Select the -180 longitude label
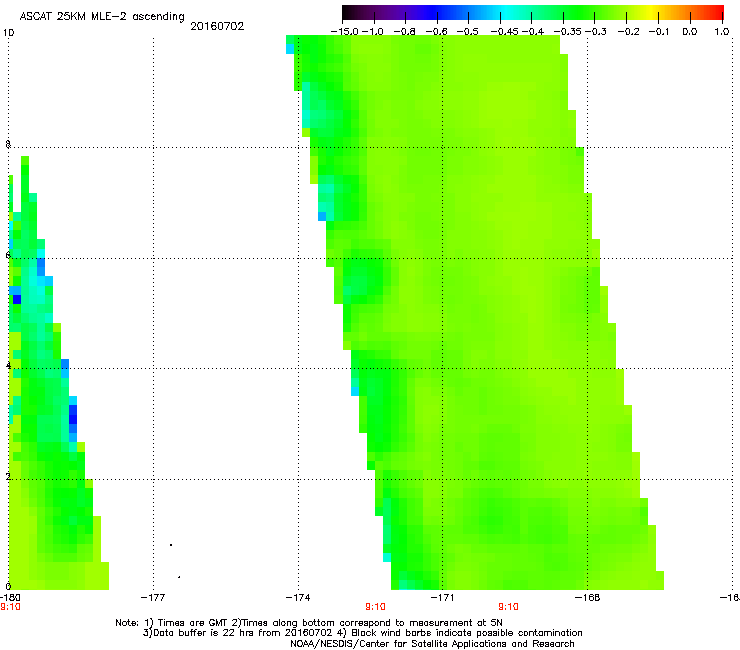 pyautogui.click(x=10, y=598)
